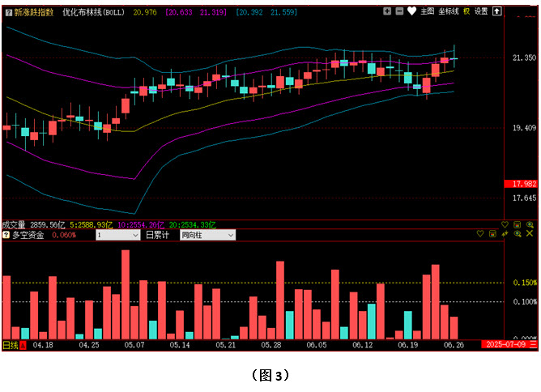Open the 主图 main chart option
Viewport: 541px width, 392px height.
(427, 11)
